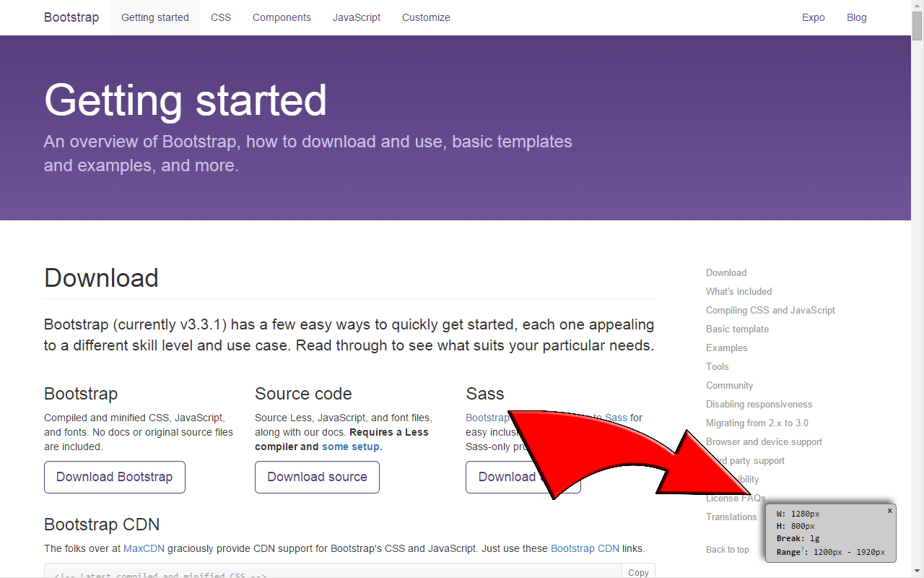Jump to Basic template in sidebar

(x=737, y=329)
